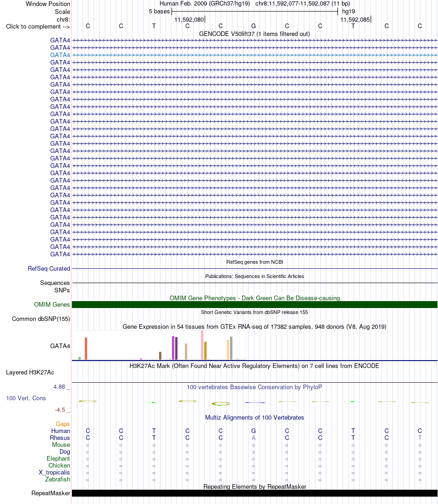Open "Multiz Alignments of 100 Vertebrates" title

pos(255,417)
